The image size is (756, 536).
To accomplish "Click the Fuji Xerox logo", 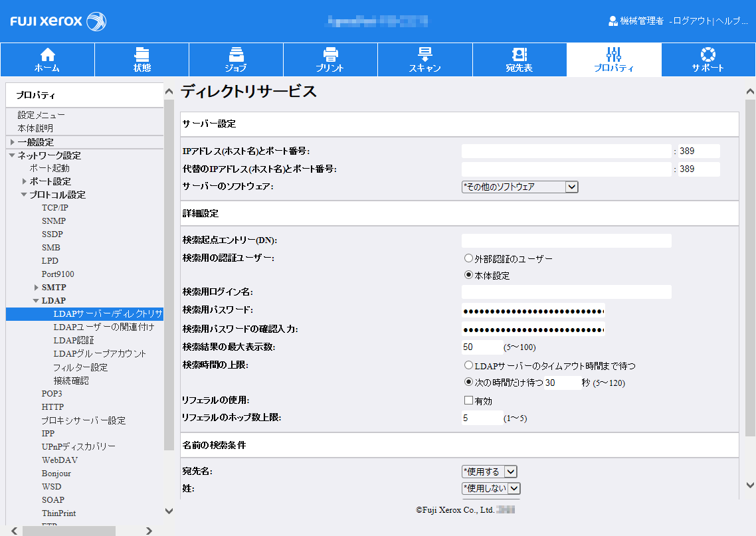I will tap(58, 21).
